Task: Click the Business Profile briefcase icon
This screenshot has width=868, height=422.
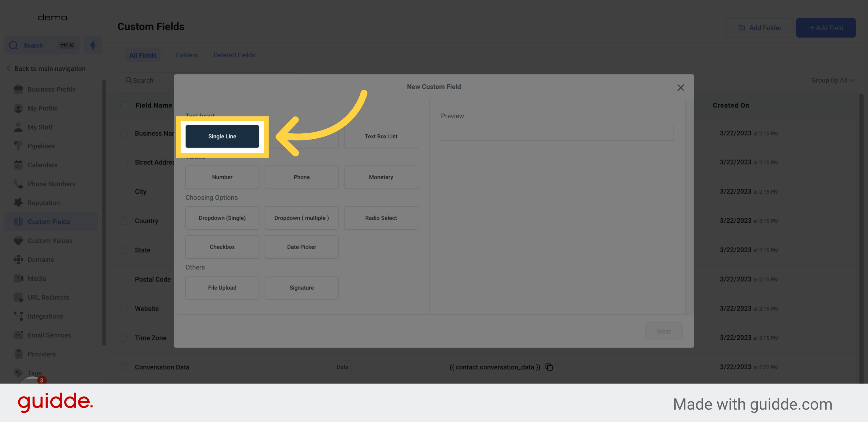Action: pyautogui.click(x=18, y=89)
